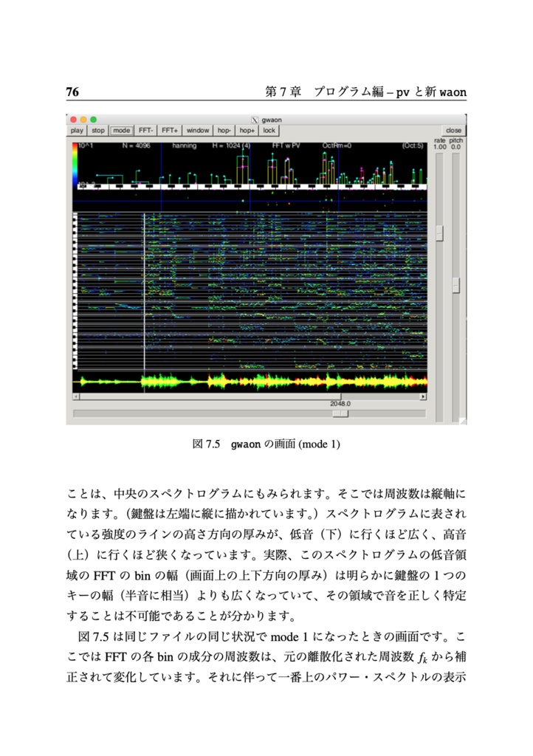Click the '2048.0' slider value
This screenshot has height=756, width=533.
click(x=340, y=404)
